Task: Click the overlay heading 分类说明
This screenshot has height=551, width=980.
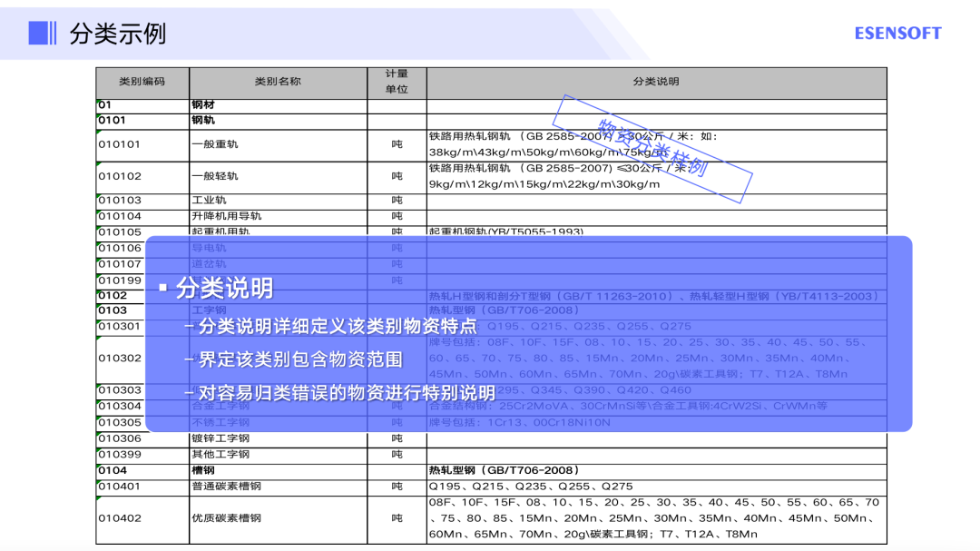Action: point(224,289)
